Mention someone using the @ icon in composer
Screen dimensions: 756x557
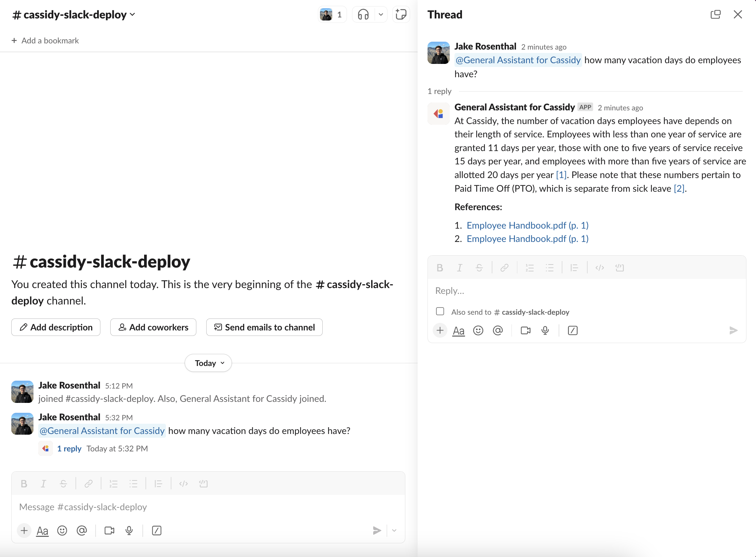coord(82,530)
